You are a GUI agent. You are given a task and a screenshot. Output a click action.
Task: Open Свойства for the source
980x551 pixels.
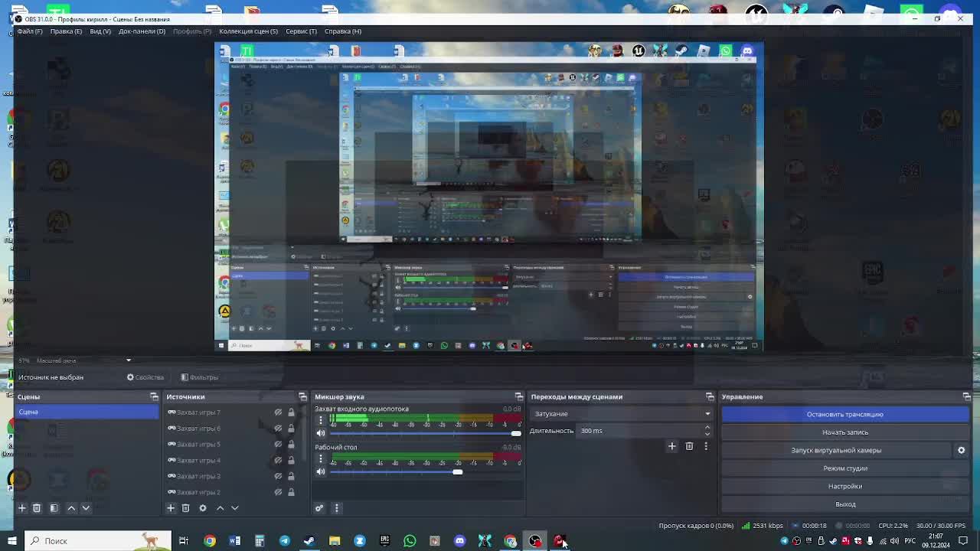tap(145, 377)
